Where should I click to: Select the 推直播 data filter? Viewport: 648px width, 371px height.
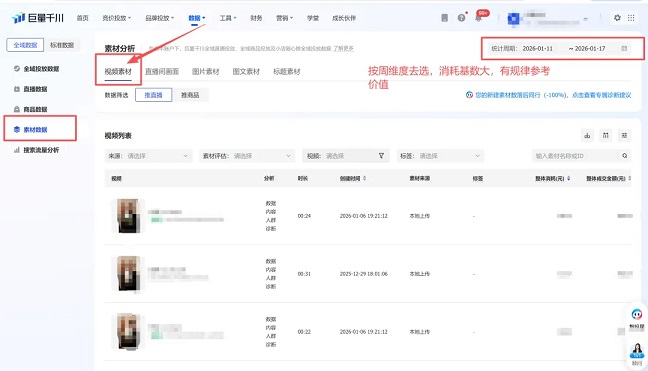(x=153, y=95)
